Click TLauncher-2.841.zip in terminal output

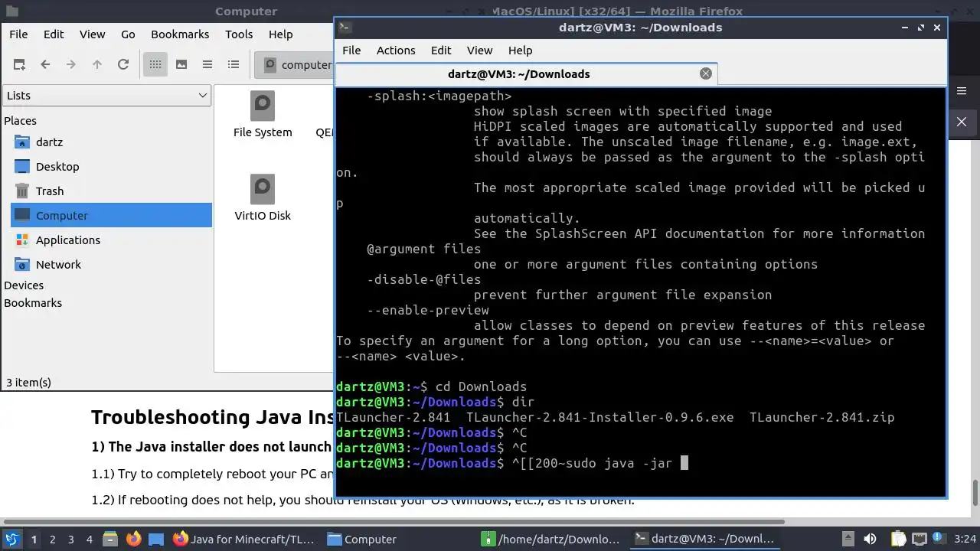tap(822, 417)
